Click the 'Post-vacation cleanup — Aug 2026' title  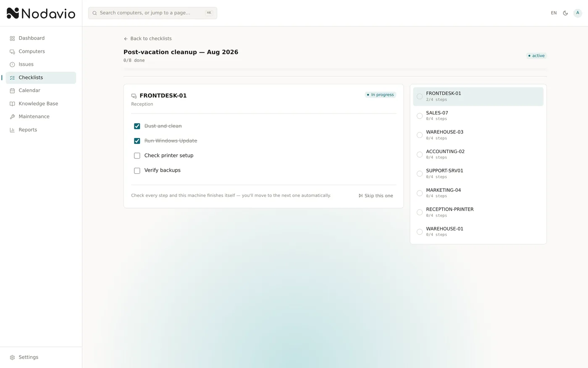[181, 52]
